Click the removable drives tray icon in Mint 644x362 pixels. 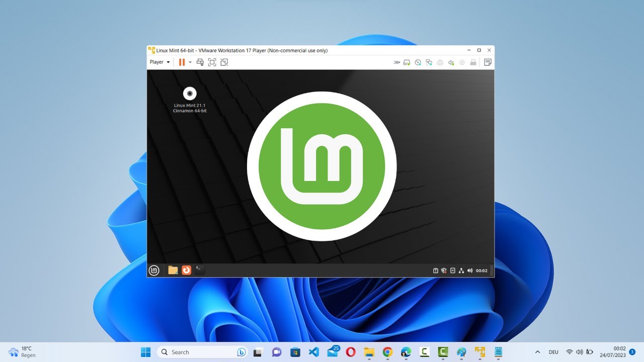click(453, 270)
